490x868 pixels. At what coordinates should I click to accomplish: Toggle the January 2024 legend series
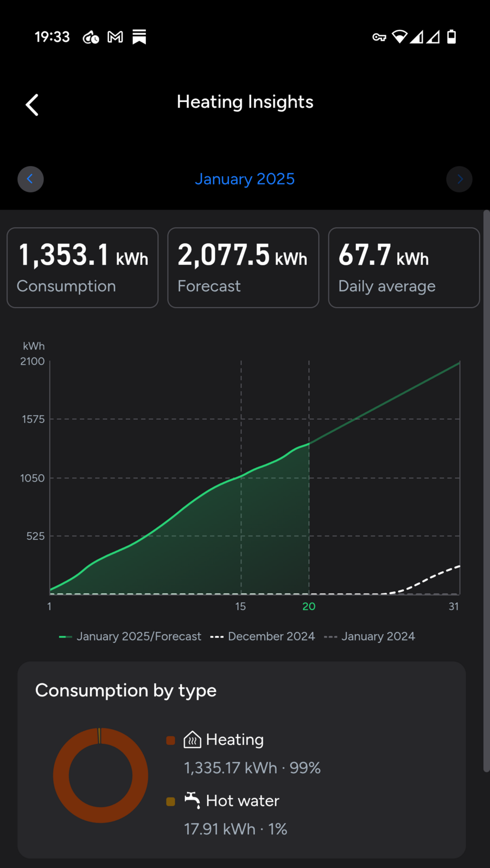tap(370, 636)
